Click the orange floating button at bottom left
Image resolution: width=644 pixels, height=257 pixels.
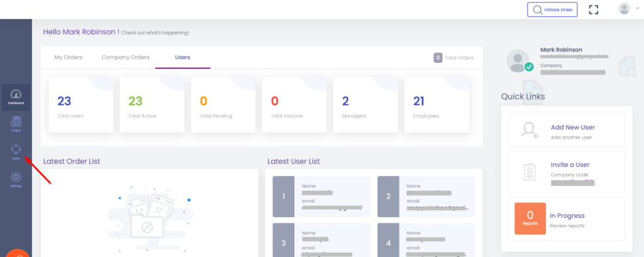point(18,253)
